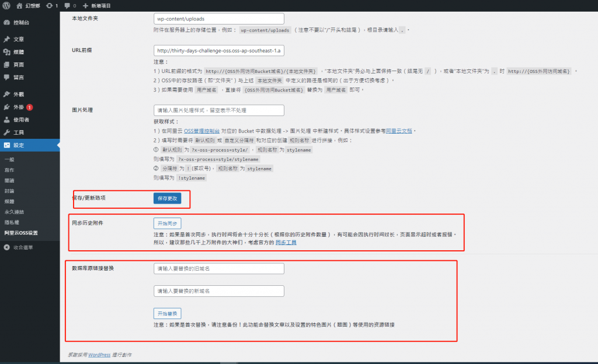Go to 寫作 settings submenu

(x=9, y=170)
